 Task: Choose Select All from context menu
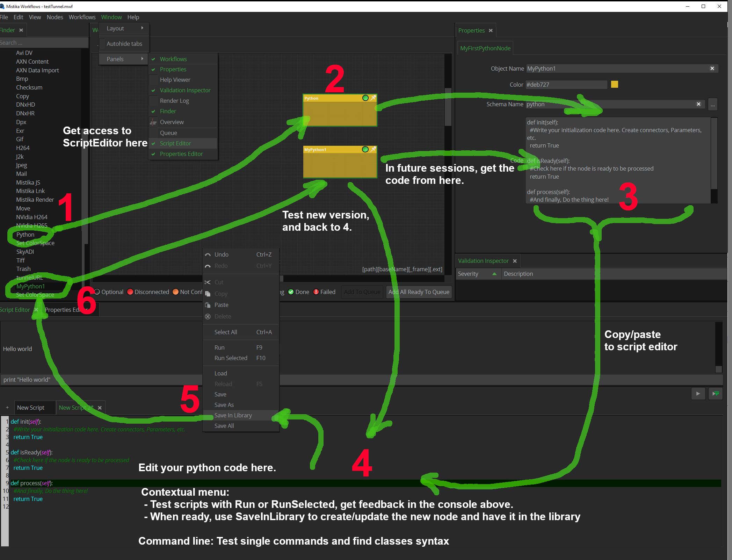[241, 332]
